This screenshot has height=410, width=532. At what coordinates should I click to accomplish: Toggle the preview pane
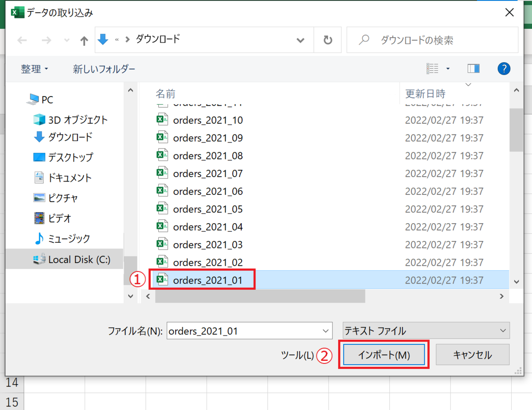tap(473, 68)
